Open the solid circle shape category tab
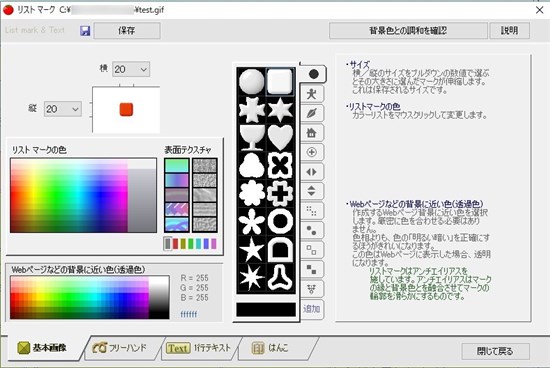Image resolution: width=550 pixels, height=368 pixels. pos(313,74)
